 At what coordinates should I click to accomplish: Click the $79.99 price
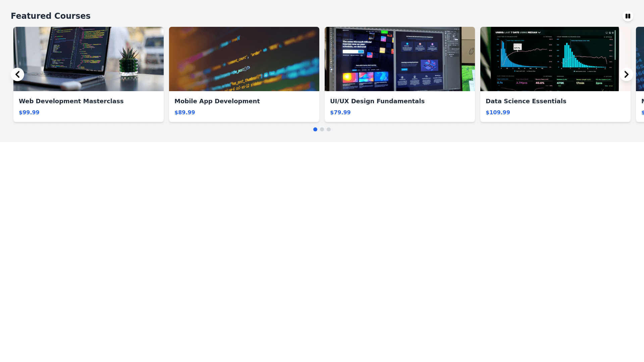[340, 113]
